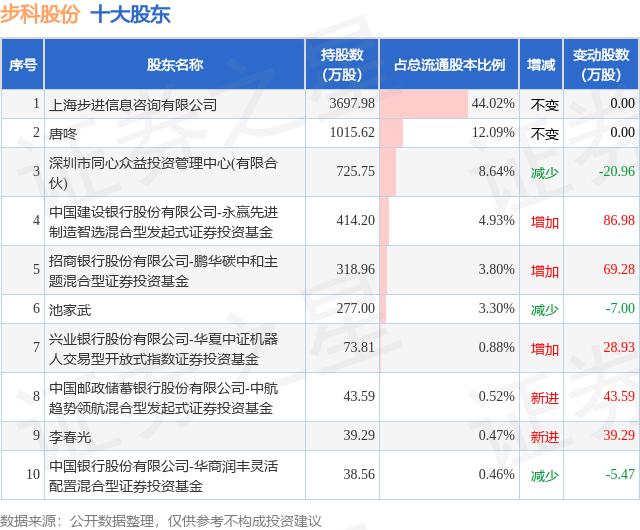
Task: Select shareholder 李春光
Action: coord(70,437)
